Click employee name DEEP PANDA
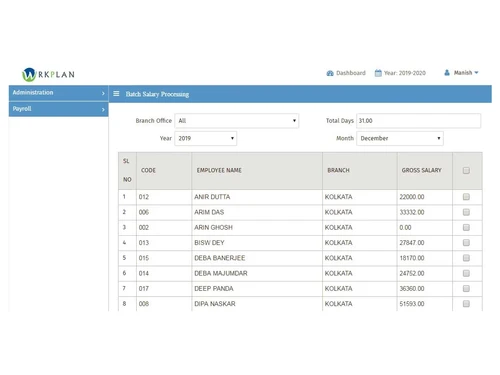 (x=214, y=289)
